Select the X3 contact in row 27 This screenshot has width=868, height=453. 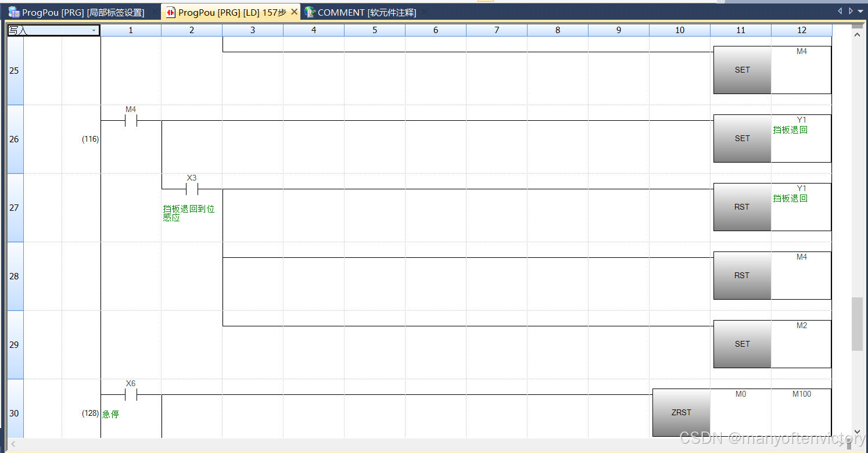point(192,189)
